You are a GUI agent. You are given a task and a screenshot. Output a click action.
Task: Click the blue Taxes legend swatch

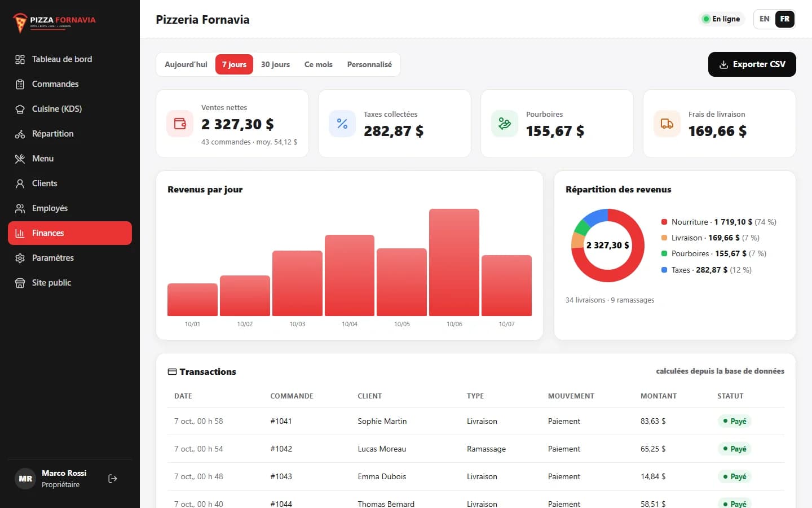pos(664,270)
